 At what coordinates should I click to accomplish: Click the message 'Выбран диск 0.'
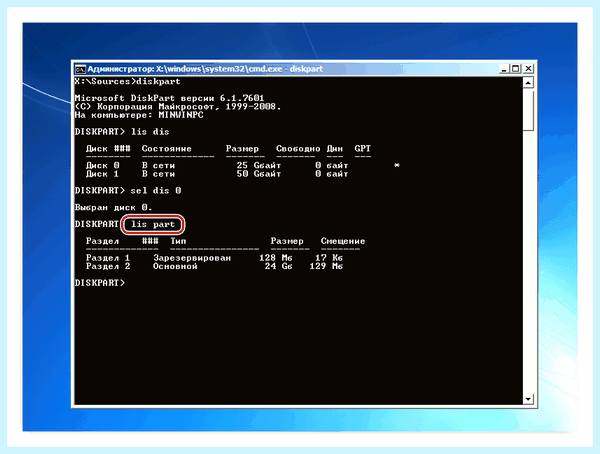coord(113,207)
